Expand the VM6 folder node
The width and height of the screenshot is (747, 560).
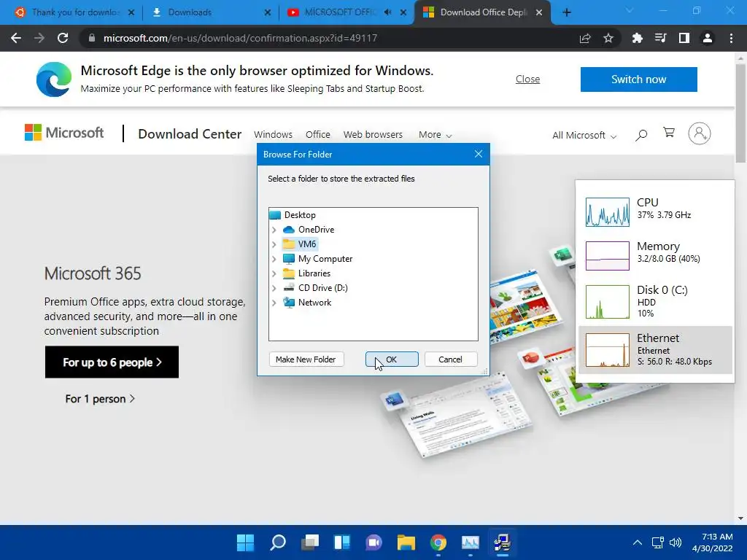click(x=274, y=245)
